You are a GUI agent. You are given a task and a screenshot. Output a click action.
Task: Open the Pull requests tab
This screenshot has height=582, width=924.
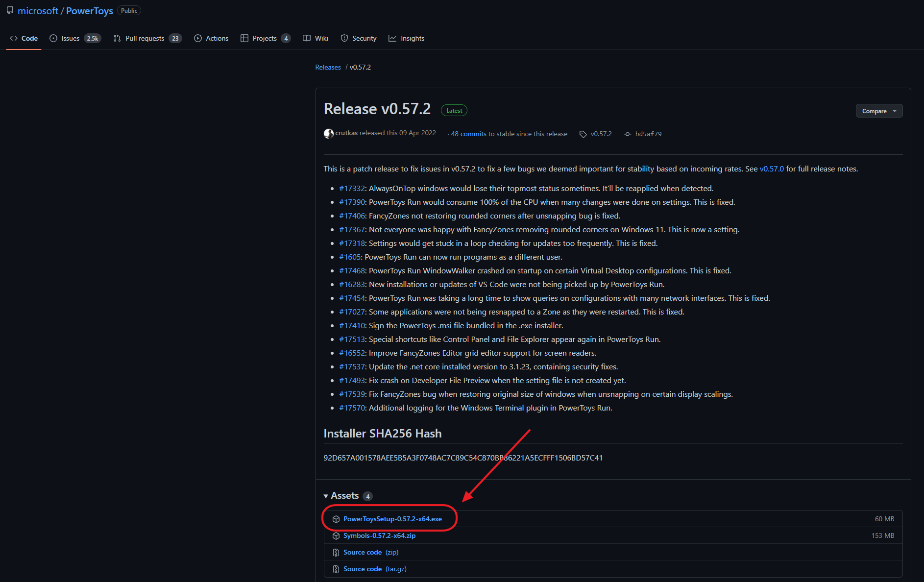click(147, 38)
